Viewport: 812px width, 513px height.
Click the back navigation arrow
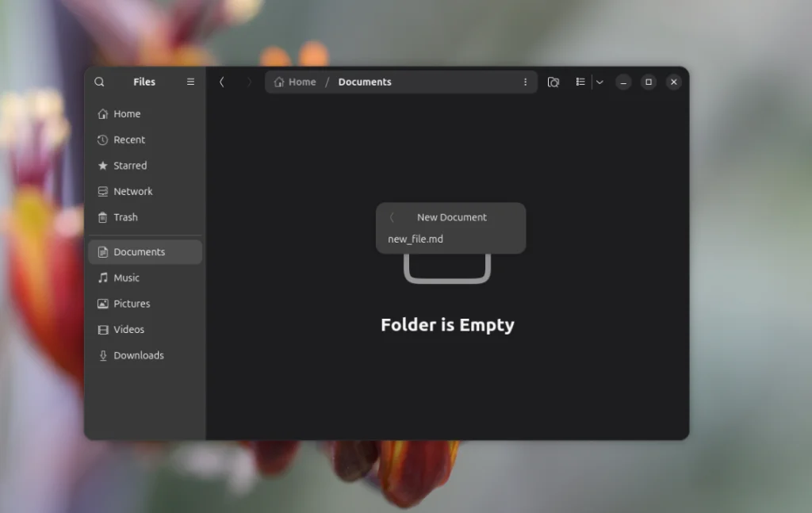[222, 82]
